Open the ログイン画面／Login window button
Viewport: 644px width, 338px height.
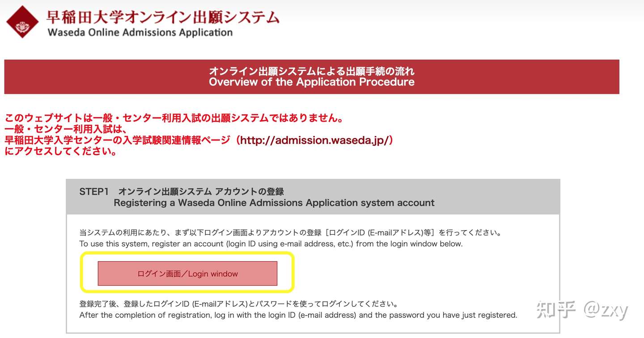[187, 274]
